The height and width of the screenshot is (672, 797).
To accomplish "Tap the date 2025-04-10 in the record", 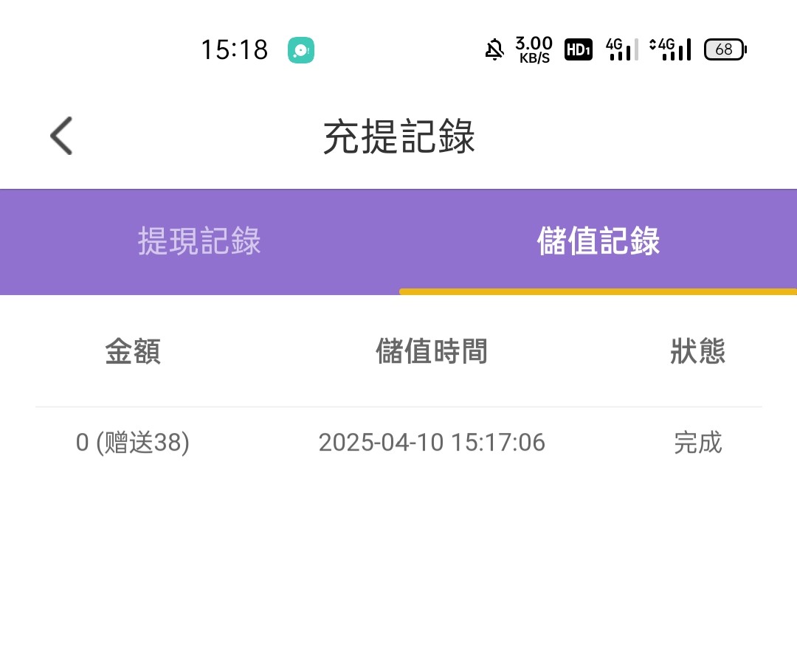I will (381, 443).
